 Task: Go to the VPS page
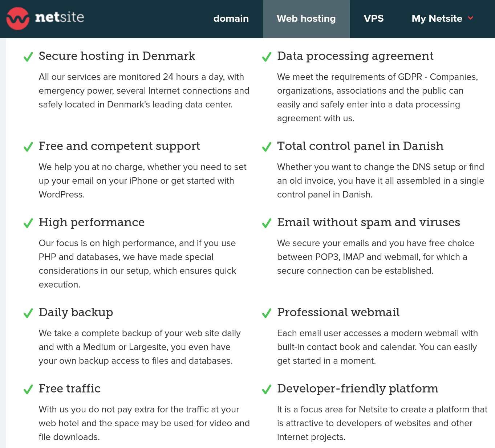pyautogui.click(x=374, y=19)
